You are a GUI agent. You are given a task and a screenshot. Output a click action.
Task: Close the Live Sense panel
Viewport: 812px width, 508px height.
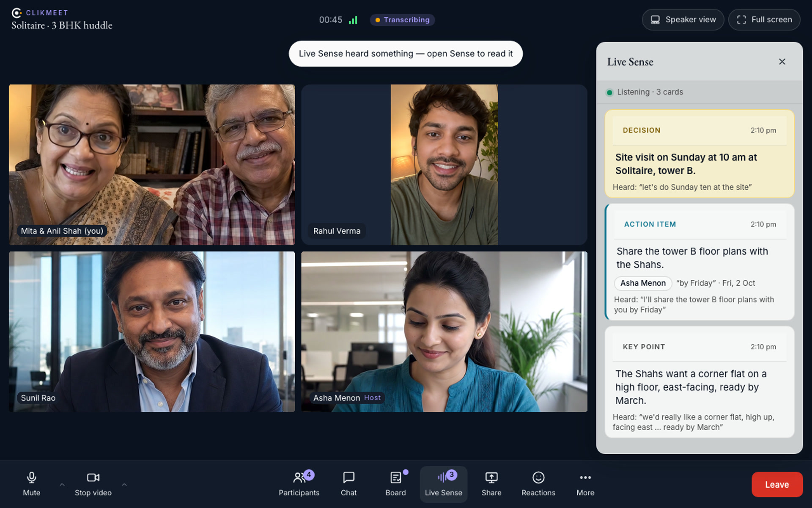782,62
